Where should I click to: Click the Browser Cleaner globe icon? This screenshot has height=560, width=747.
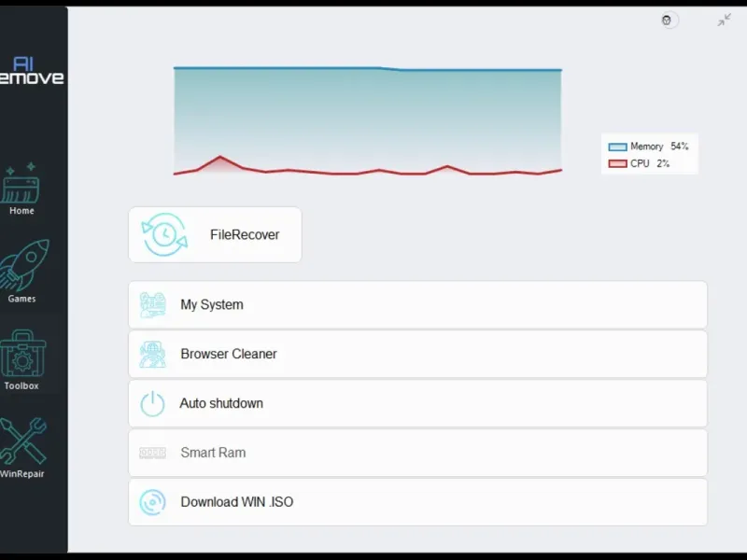(152, 355)
